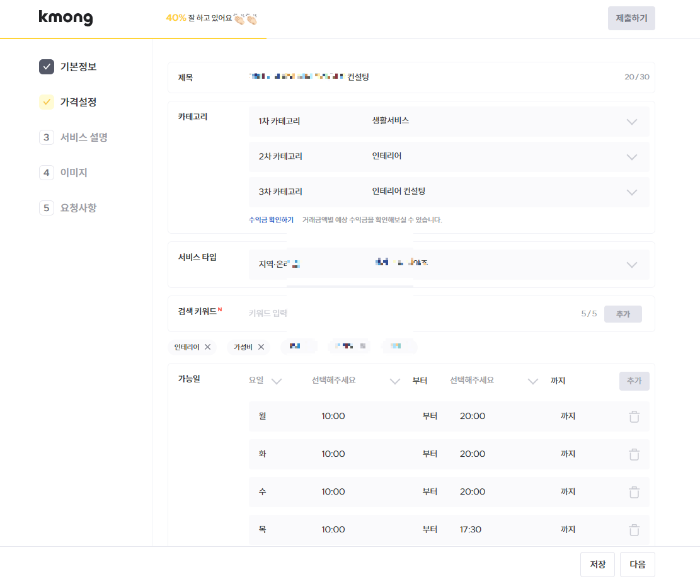Viewport: 700px width, 582px height.
Task: Go to 요청사항 step
Action: coord(78,208)
